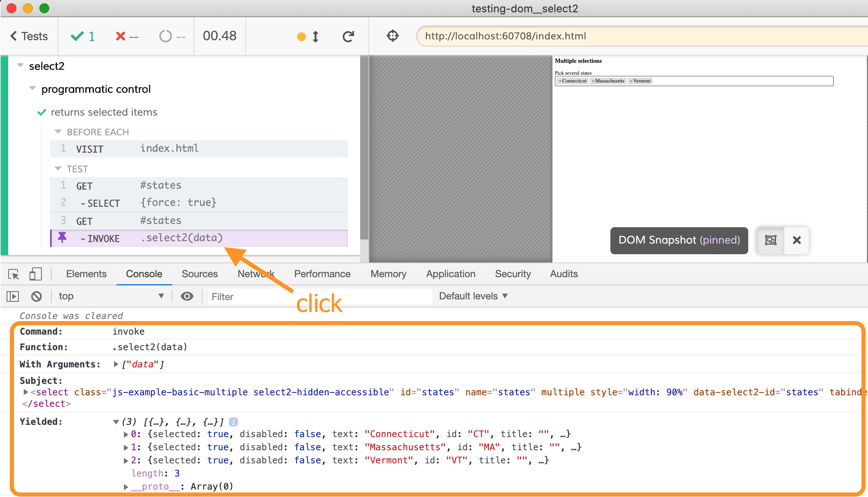Expand the Connecticut object entry
Image resolution: width=868 pixels, height=497 pixels.
(x=126, y=434)
